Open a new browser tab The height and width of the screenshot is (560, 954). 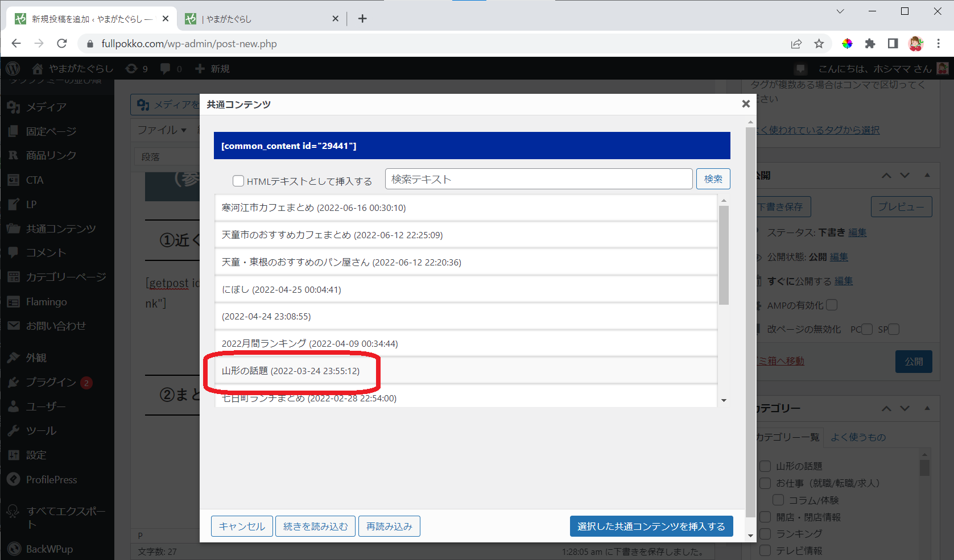click(x=362, y=19)
